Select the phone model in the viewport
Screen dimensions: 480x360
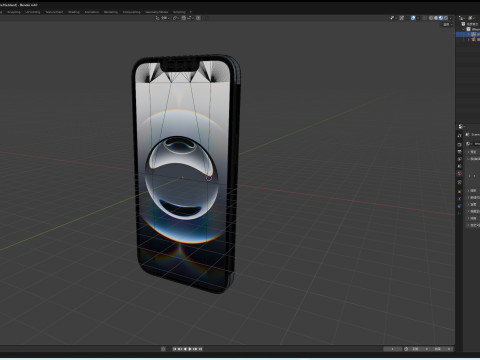185,173
